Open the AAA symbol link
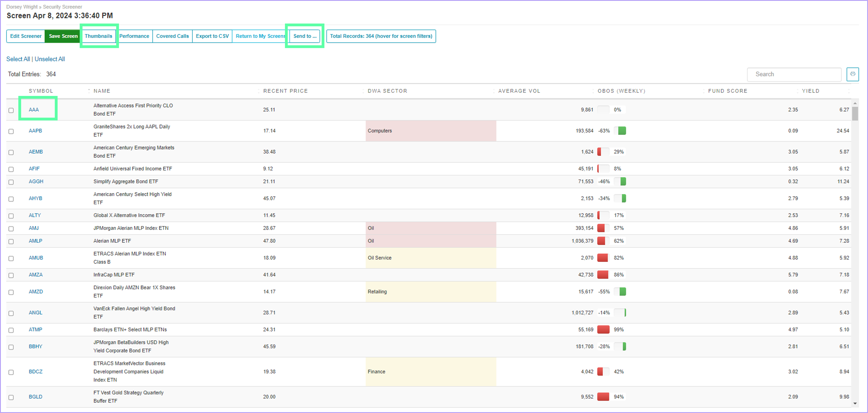Viewport: 868px width, 413px height. tap(34, 109)
